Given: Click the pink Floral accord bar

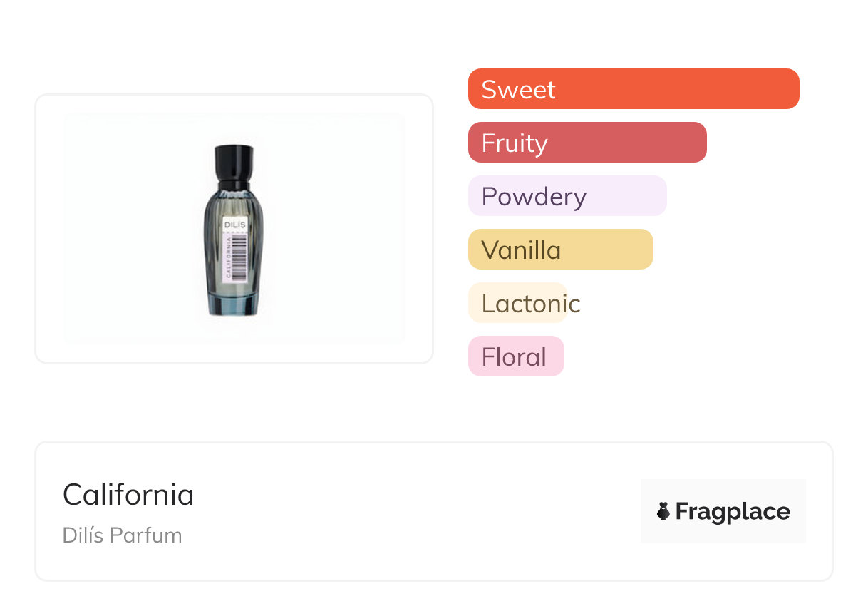Looking at the screenshot, I should (x=516, y=356).
